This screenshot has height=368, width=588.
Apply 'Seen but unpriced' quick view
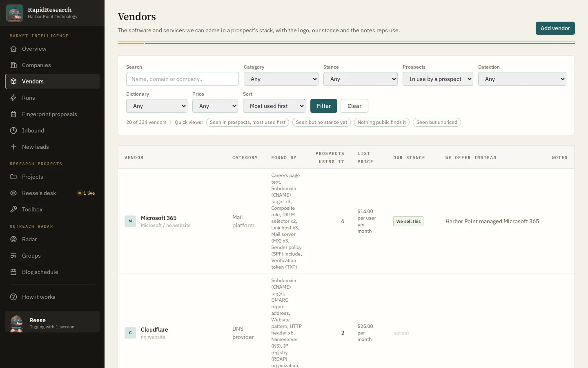437,122
